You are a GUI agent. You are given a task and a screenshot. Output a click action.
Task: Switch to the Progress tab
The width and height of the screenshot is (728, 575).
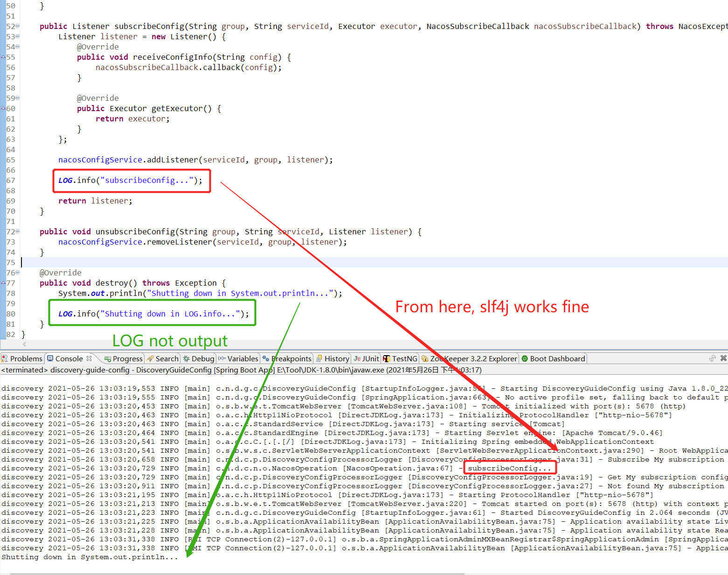124,358
